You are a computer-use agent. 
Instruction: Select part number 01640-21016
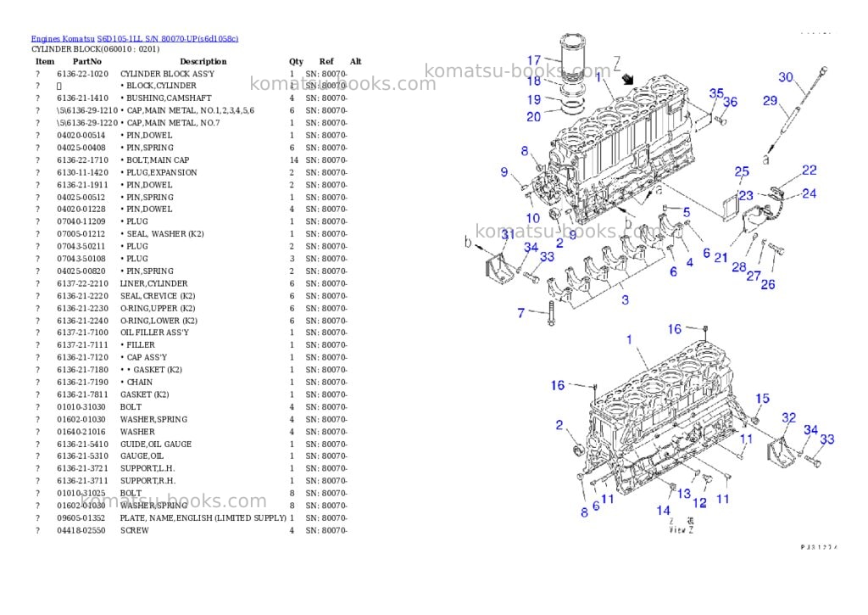tap(81, 432)
